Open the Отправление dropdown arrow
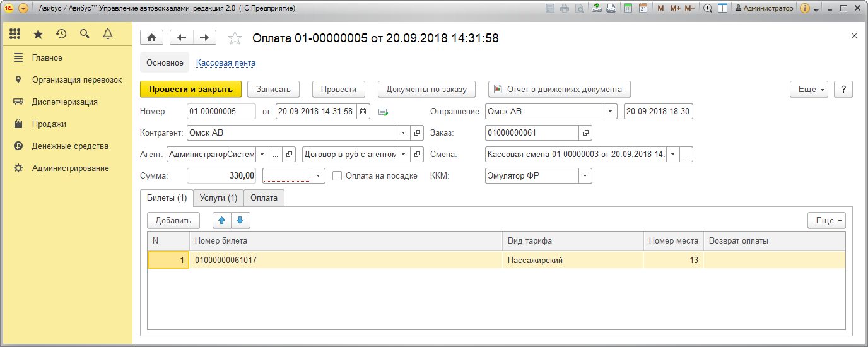Viewport: 868px width, 347px height. click(x=610, y=112)
